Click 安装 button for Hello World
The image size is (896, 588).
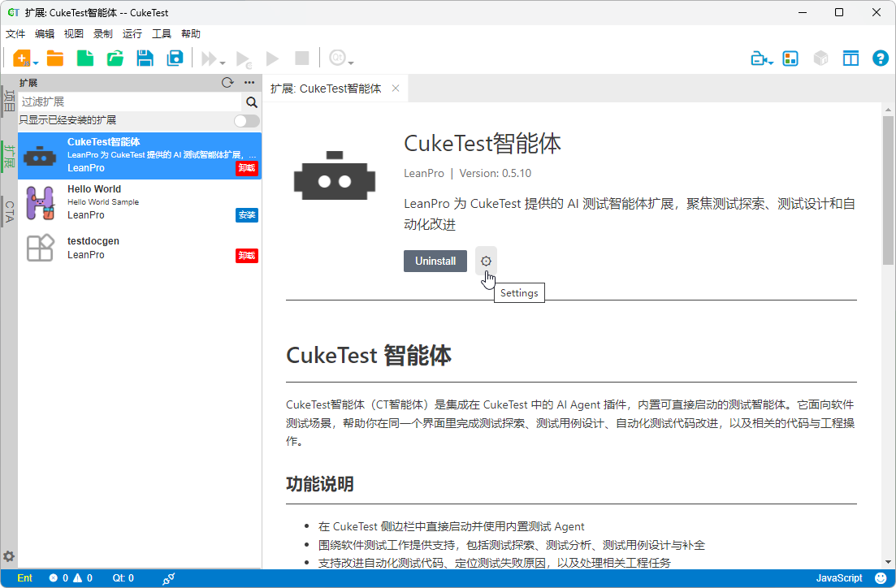246,215
